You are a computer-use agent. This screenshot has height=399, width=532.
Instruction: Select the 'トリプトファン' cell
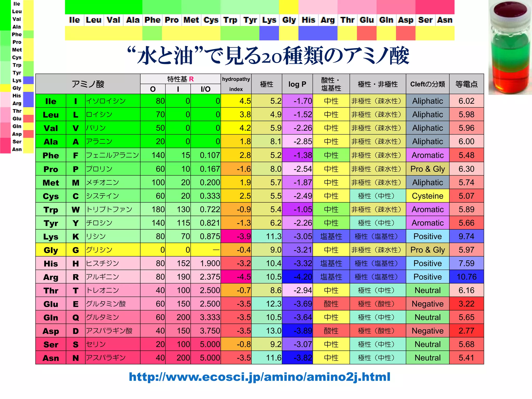[113, 209]
